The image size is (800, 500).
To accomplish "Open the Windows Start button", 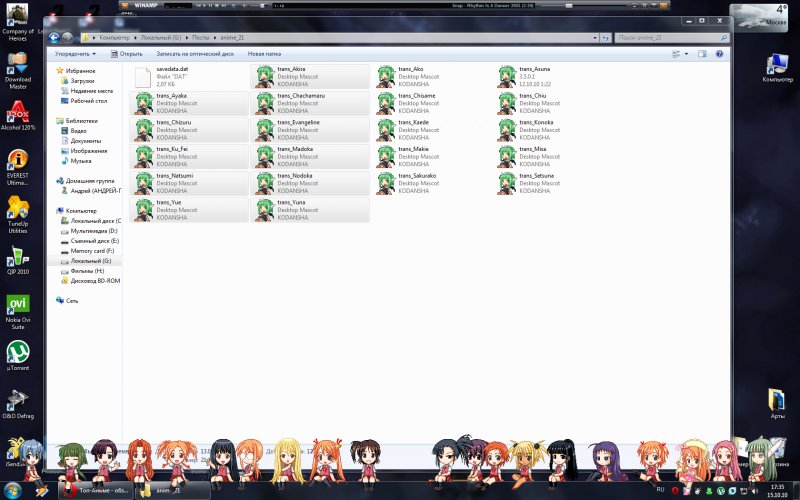I will (12, 490).
